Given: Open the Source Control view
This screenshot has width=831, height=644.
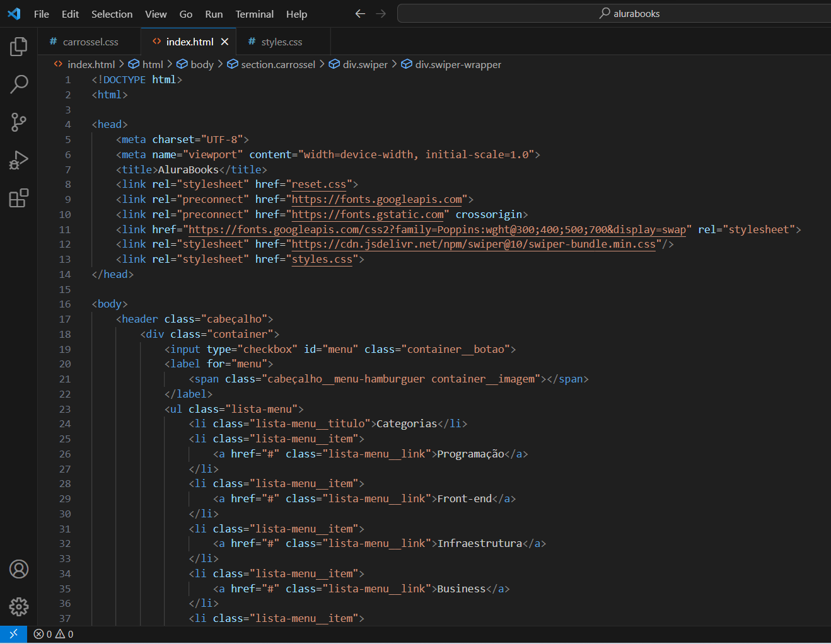Looking at the screenshot, I should (19, 122).
